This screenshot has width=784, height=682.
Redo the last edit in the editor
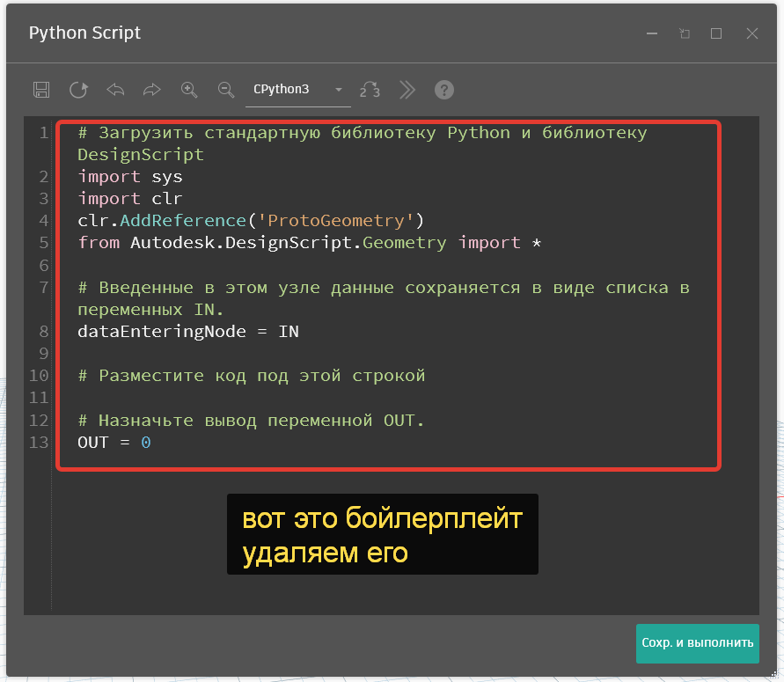[152, 90]
